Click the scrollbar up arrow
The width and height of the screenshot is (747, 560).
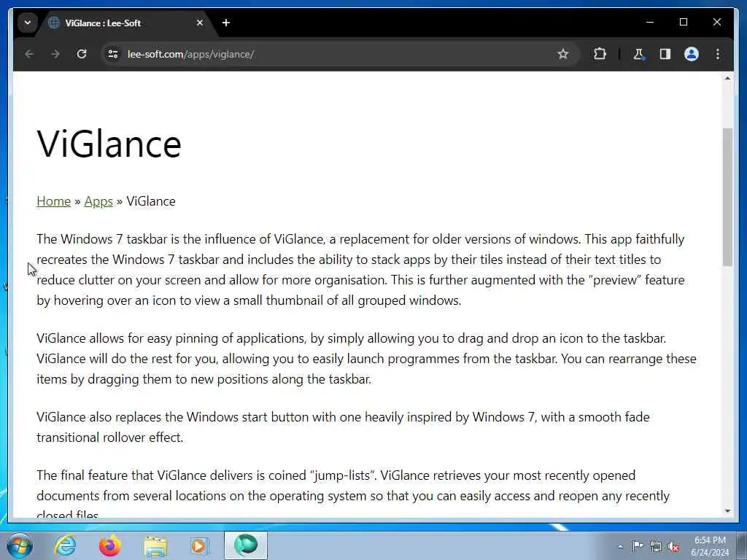[x=727, y=79]
